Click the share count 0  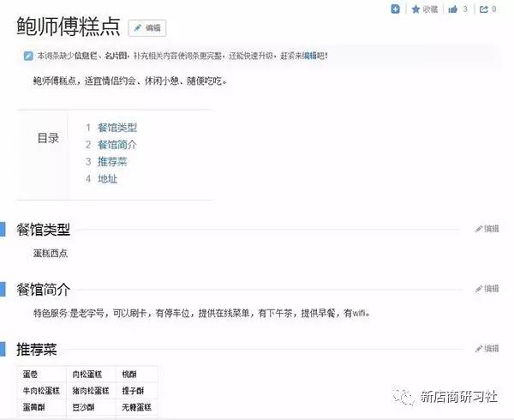coord(493,9)
